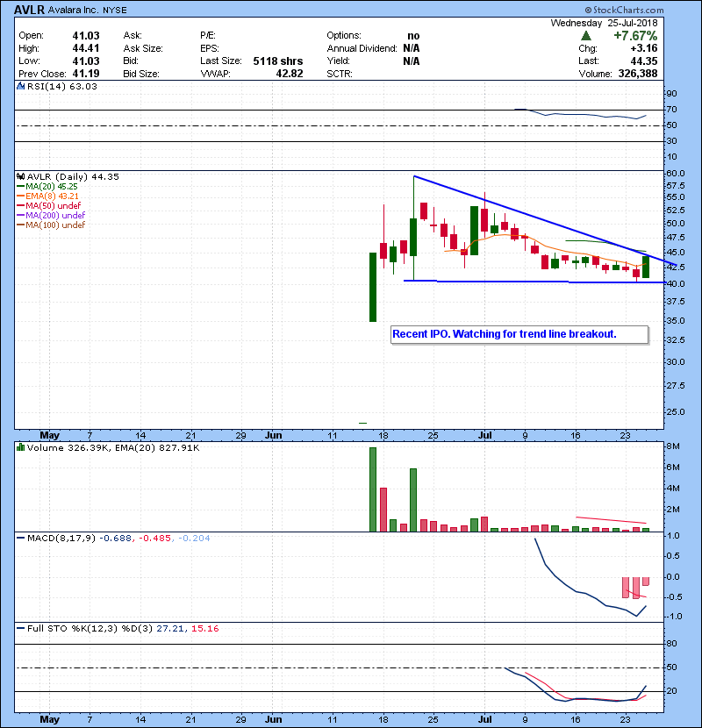The width and height of the screenshot is (702, 728).
Task: Click the AVLR (Daily) 44.35 label
Action: [73, 177]
